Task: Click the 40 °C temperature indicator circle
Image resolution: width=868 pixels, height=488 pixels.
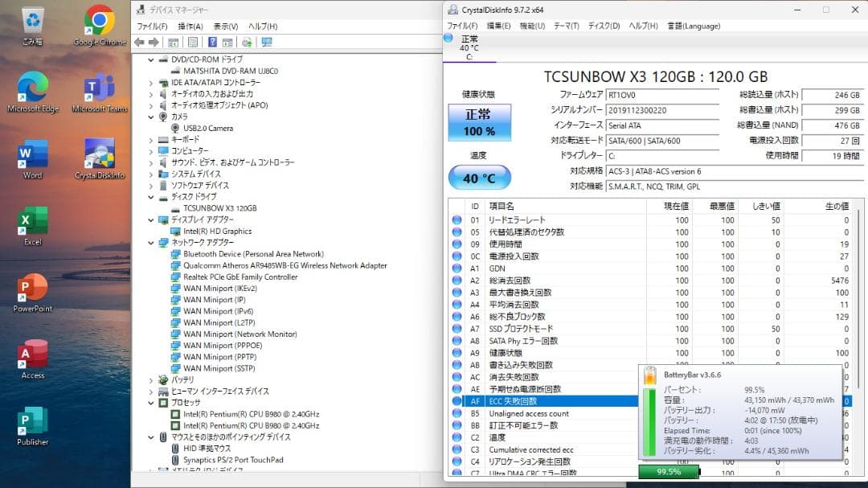Action: (480, 175)
